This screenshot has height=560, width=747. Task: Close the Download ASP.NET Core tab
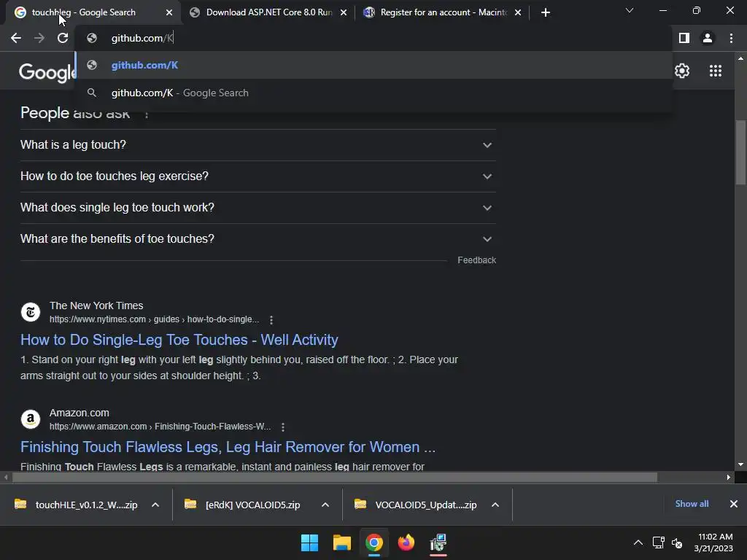click(344, 12)
